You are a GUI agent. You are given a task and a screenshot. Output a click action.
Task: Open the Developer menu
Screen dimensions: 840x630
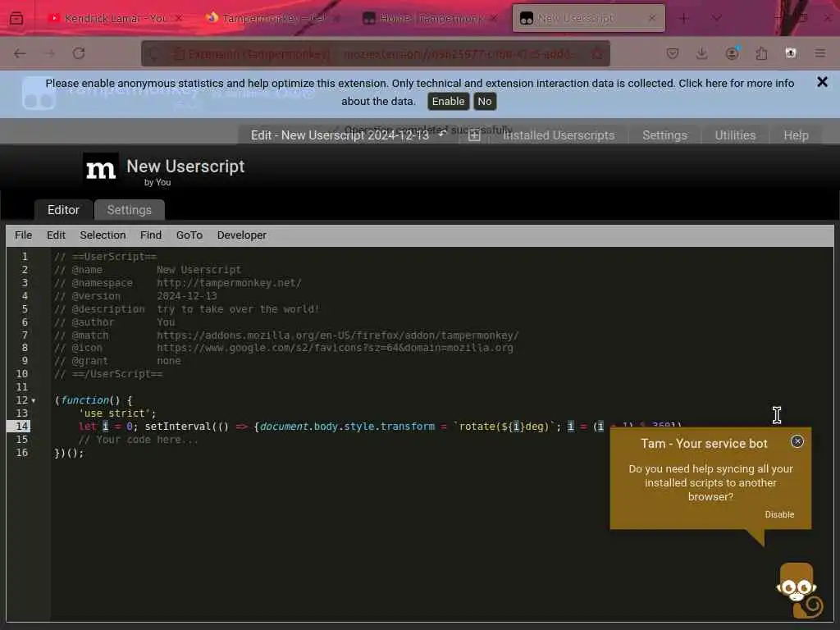click(x=242, y=235)
